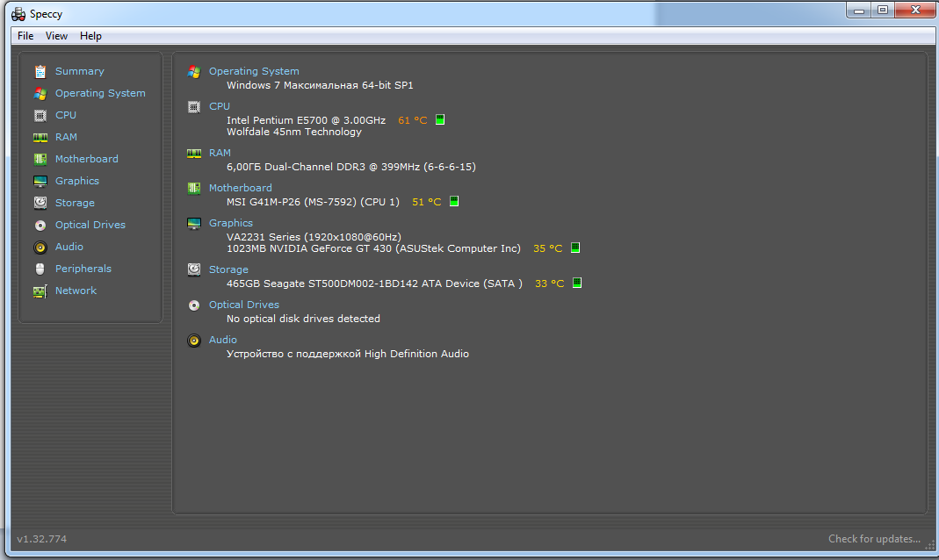Click the Audio speaker icon in sidebar
Screen dimensions: 939x560
point(40,248)
